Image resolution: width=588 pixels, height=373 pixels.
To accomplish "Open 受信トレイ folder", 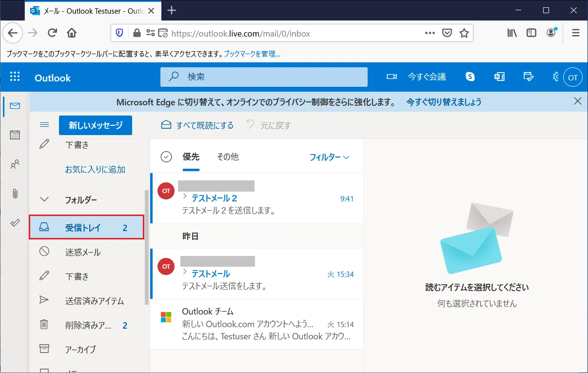I will 87,228.
